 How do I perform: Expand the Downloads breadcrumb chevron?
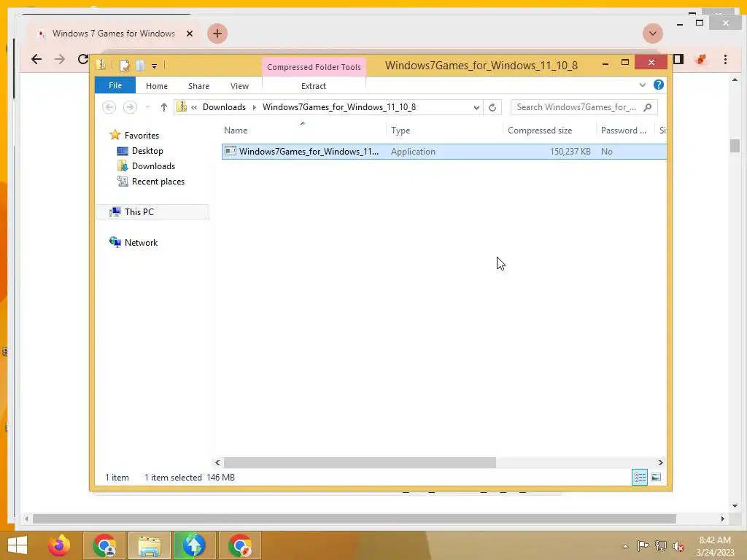click(x=254, y=107)
